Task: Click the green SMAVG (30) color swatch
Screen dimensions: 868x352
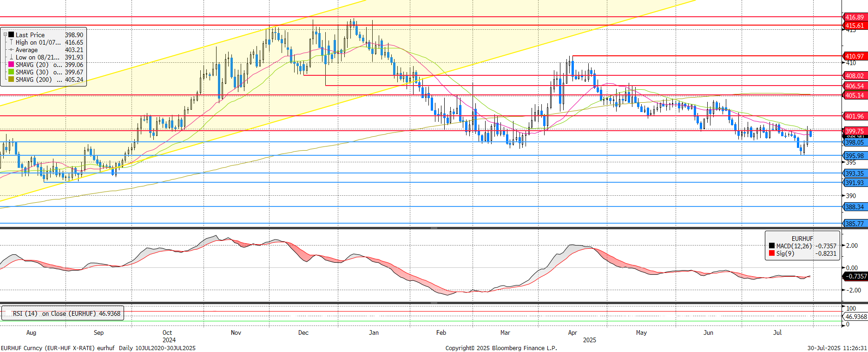Action: pos(11,72)
